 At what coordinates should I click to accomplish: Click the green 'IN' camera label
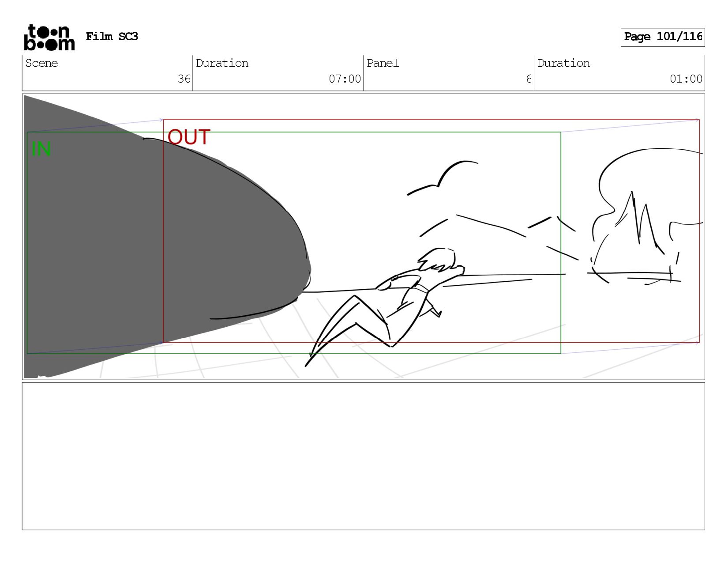pos(41,149)
